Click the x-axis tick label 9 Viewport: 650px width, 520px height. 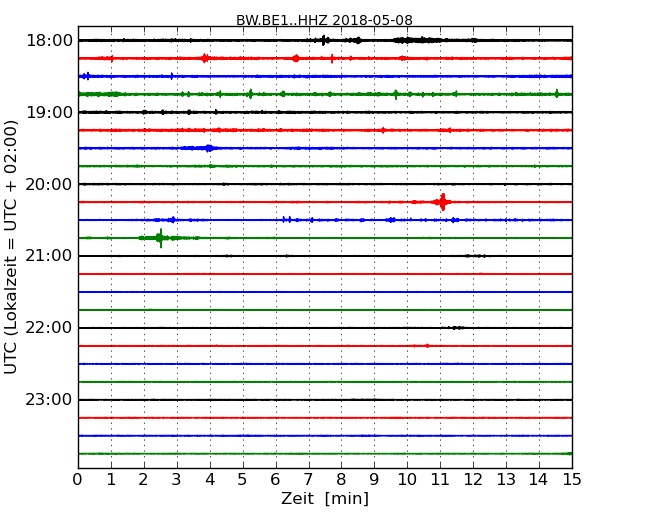click(374, 480)
